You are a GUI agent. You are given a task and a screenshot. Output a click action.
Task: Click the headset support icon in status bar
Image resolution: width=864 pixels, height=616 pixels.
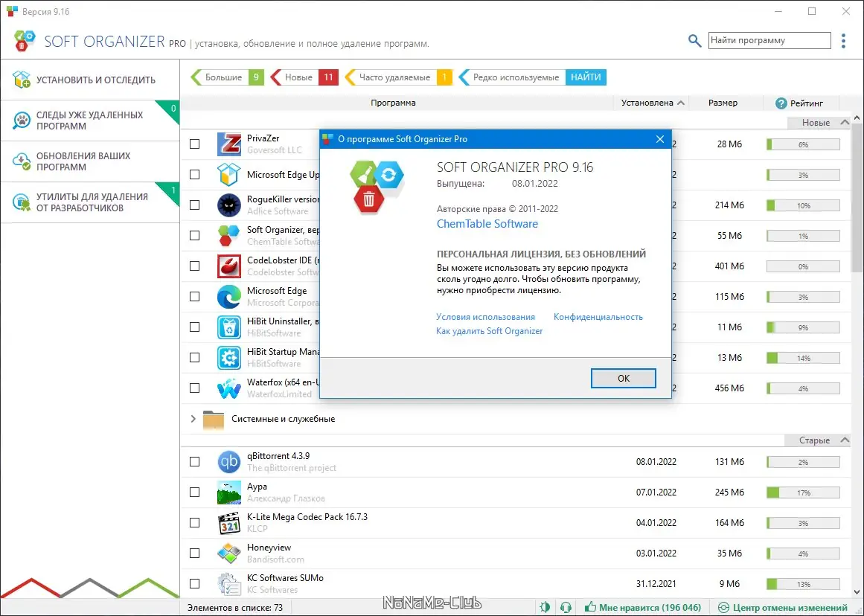[566, 607]
